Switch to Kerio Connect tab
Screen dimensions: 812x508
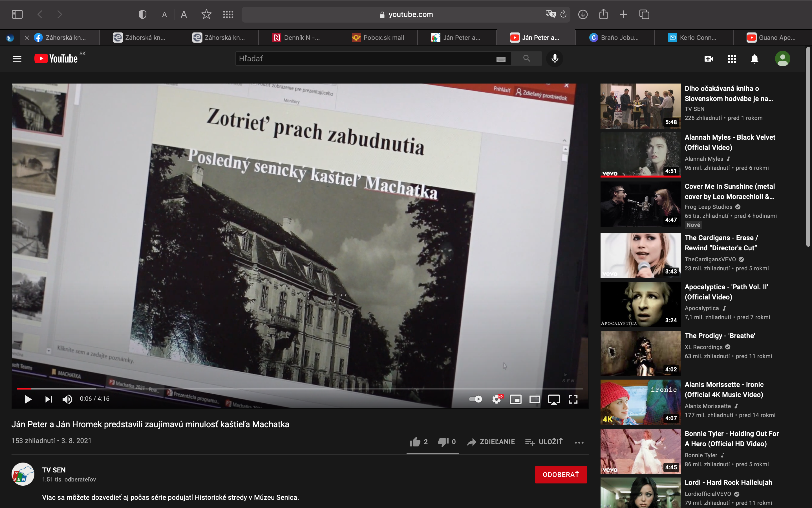(694, 38)
